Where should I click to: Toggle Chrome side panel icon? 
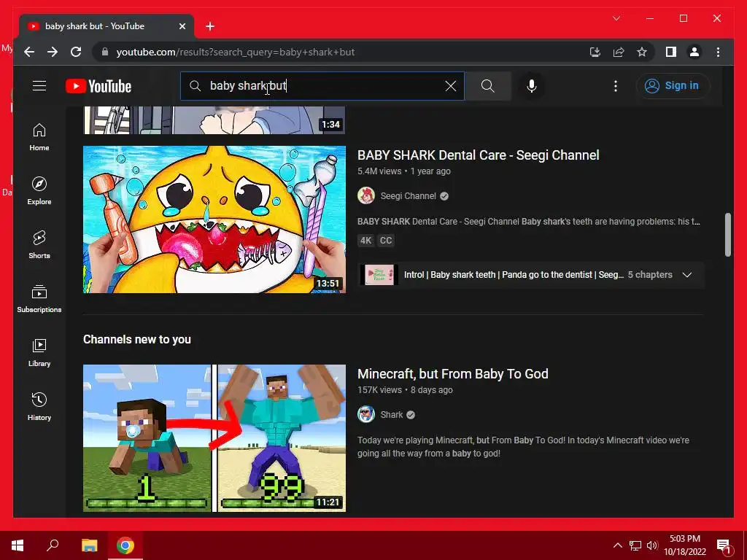671,52
